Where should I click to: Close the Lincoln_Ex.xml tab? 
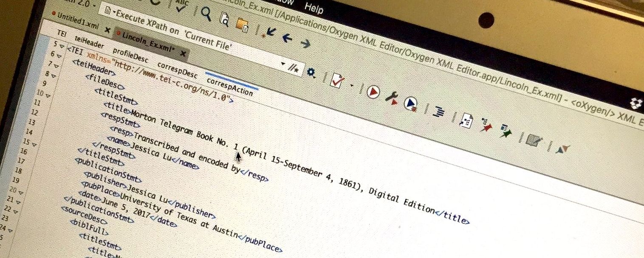click(x=183, y=53)
